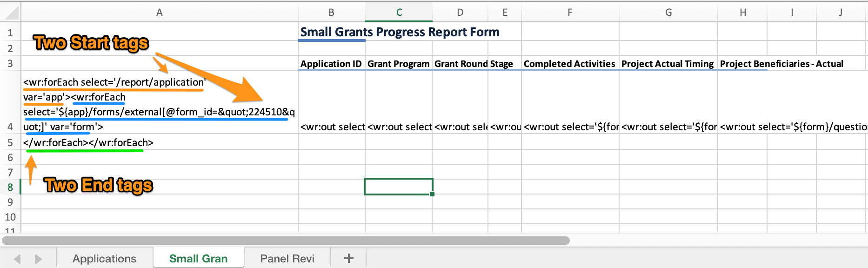Click the horizontal scrollbar thumb
868x268 pixels.
pos(286,241)
